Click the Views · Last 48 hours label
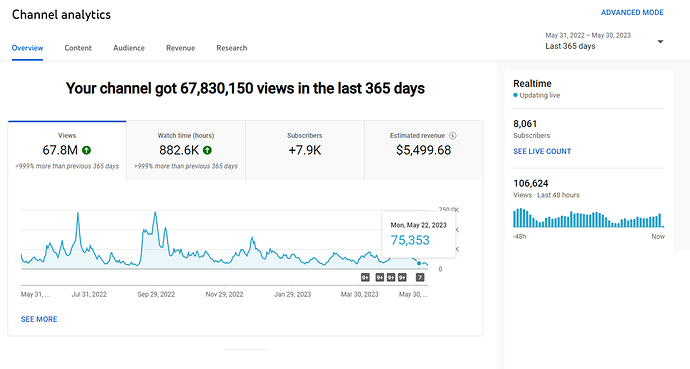690x369 pixels. tap(546, 195)
